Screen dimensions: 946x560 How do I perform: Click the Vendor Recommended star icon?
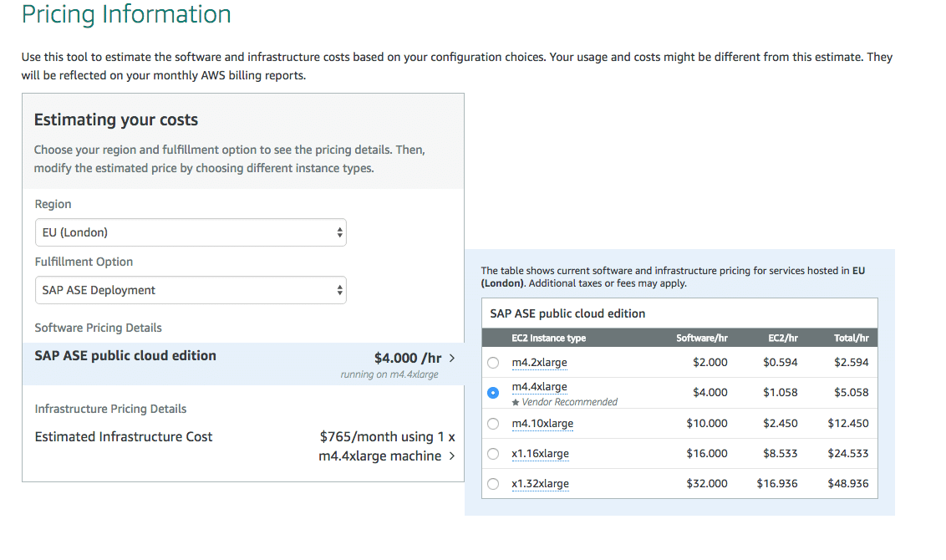(x=516, y=403)
